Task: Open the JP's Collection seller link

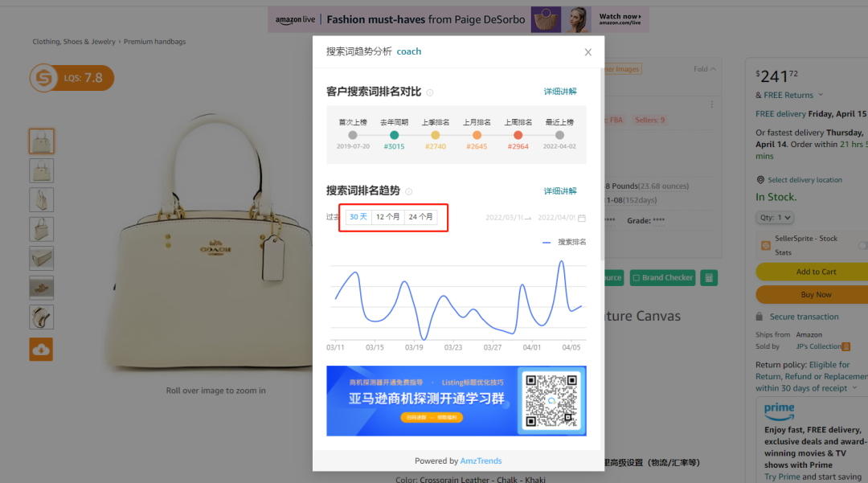Action: point(818,346)
